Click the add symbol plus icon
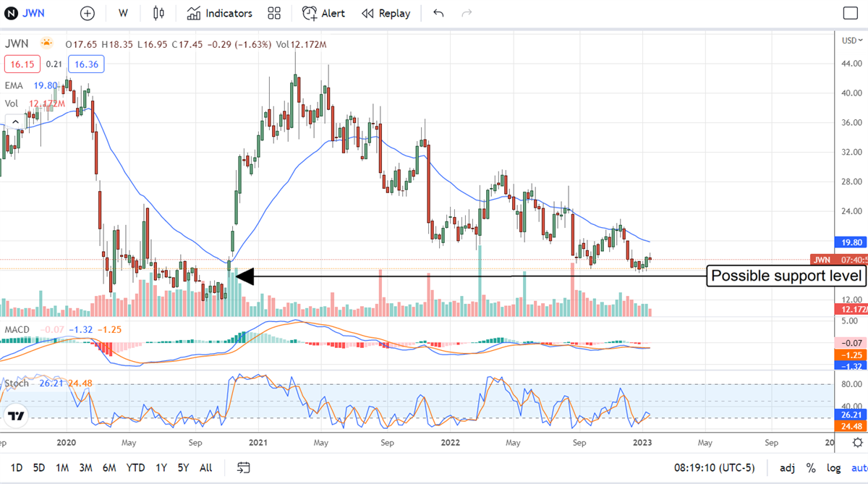Viewport: 868px width, 484px height. [88, 13]
